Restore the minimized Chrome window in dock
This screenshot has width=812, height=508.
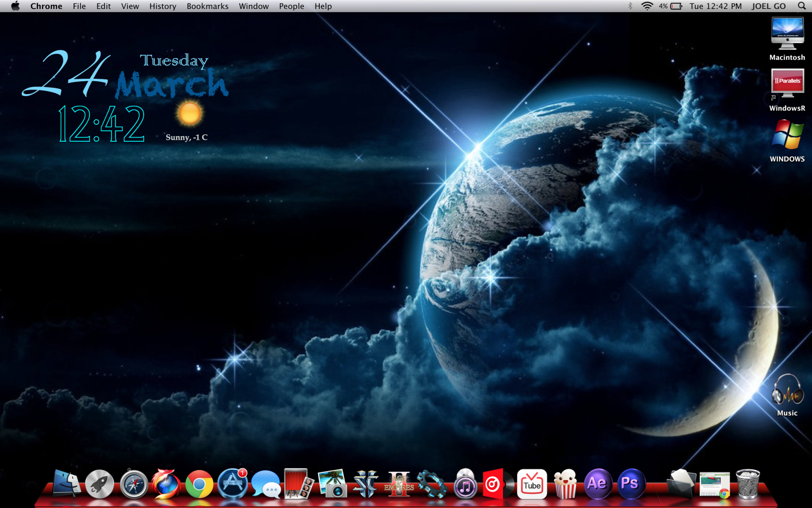[715, 484]
